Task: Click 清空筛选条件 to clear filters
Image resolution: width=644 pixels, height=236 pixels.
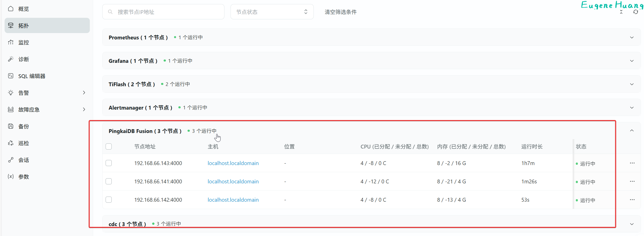Action: [340, 12]
